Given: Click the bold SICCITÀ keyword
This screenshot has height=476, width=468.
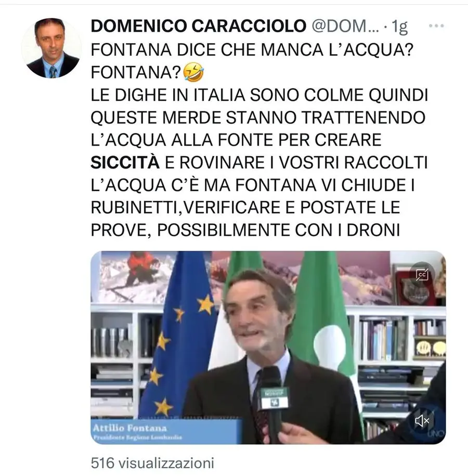Looking at the screenshot, I should (x=125, y=162).
